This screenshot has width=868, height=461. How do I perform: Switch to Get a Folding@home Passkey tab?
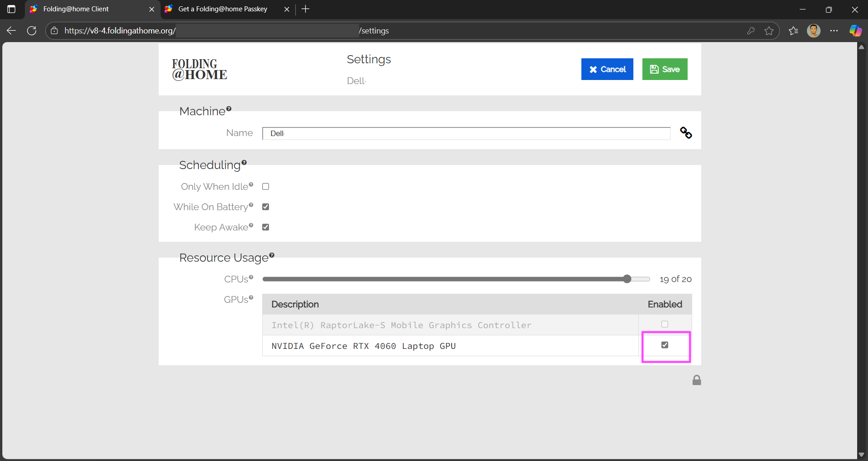[222, 9]
